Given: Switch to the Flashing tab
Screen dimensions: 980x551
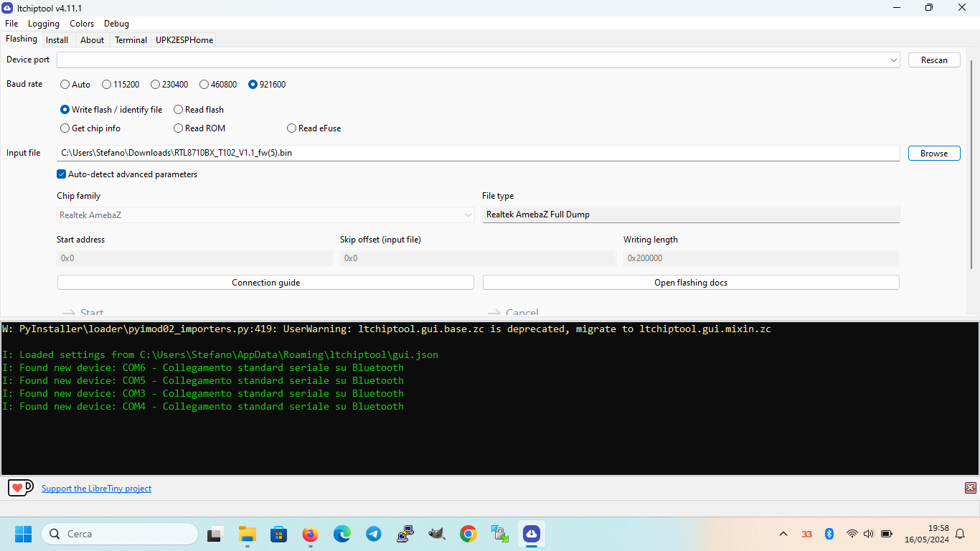Looking at the screenshot, I should [x=22, y=39].
